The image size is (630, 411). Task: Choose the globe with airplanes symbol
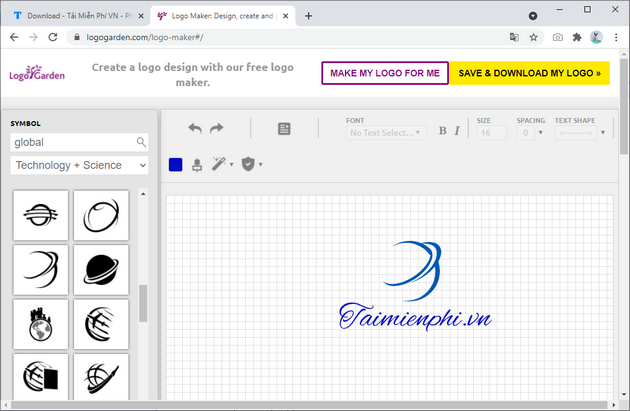[x=101, y=324]
